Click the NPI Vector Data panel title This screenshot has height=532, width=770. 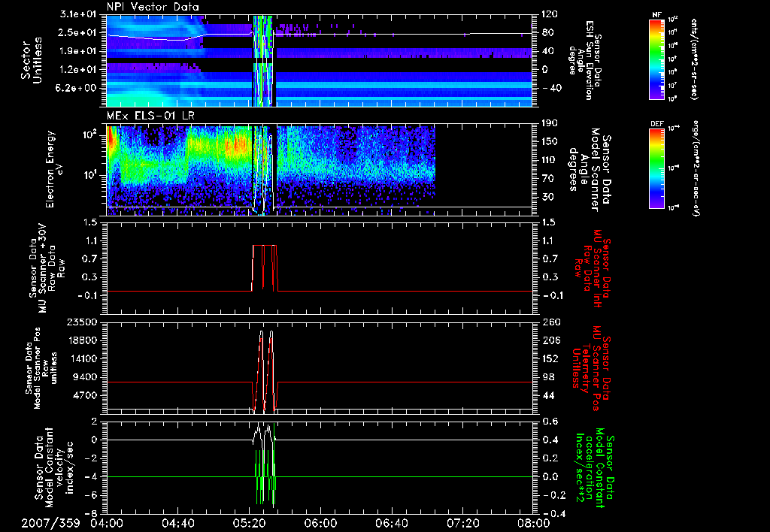(153, 7)
